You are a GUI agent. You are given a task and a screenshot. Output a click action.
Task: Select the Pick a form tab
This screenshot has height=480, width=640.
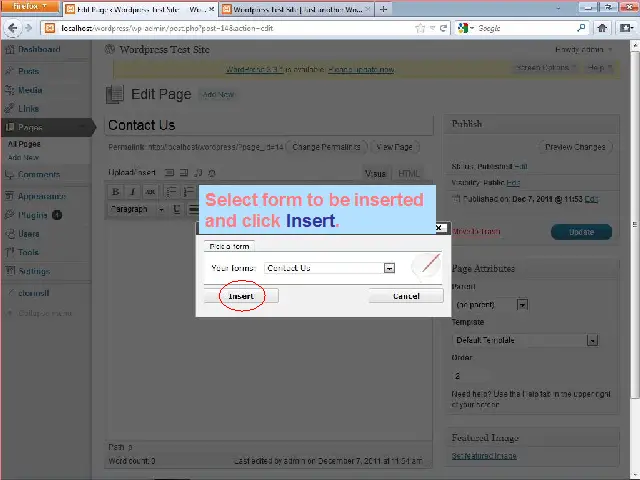coord(229,246)
